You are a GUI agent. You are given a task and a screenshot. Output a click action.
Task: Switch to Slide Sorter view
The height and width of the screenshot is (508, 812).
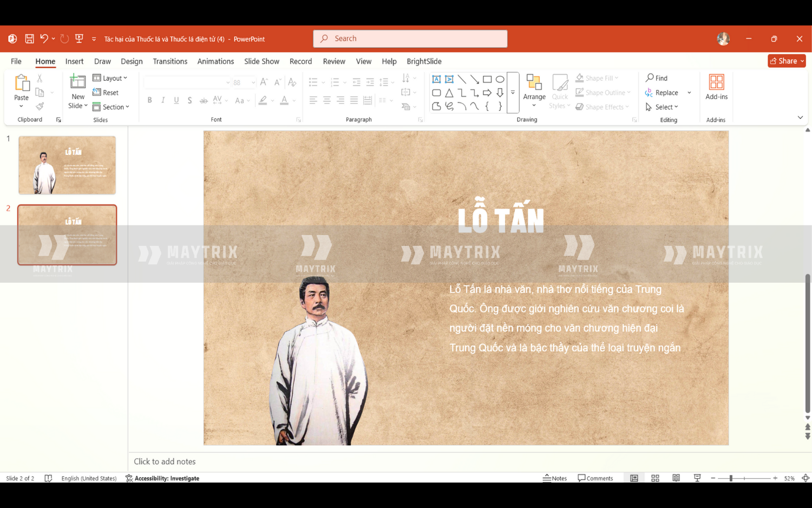pyautogui.click(x=655, y=478)
